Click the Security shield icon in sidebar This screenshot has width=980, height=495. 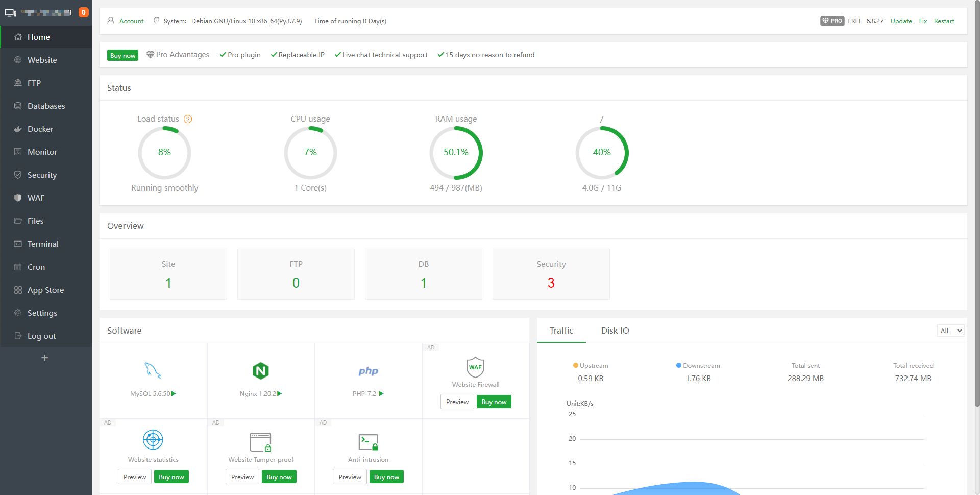point(18,175)
